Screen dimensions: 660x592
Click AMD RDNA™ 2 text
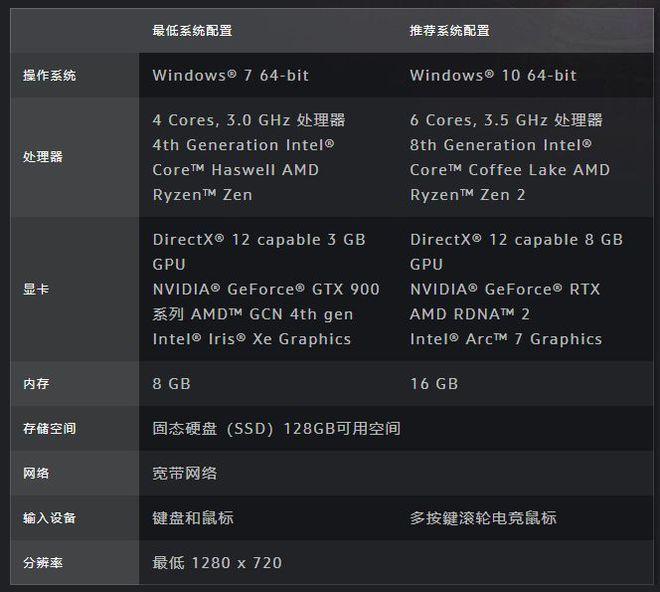pyautogui.click(x=470, y=314)
